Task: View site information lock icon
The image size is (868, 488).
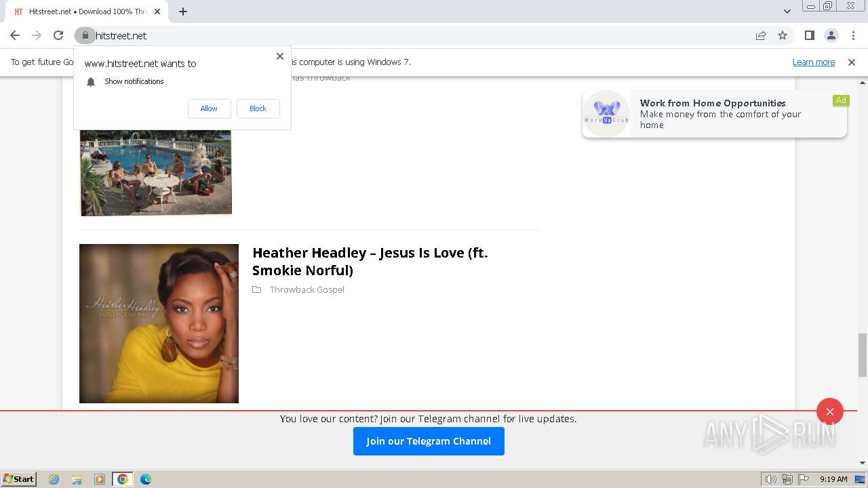Action: (85, 35)
